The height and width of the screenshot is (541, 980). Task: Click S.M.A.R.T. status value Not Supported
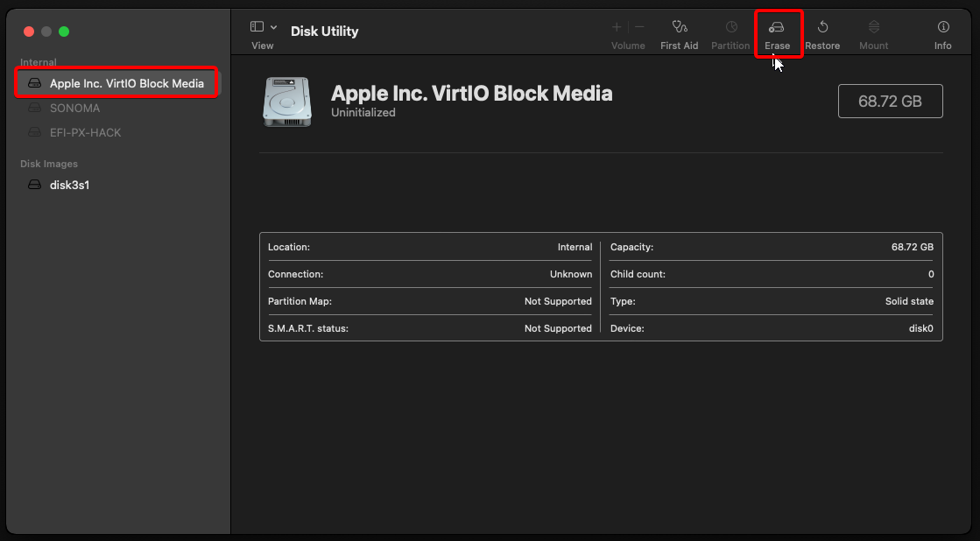pyautogui.click(x=558, y=328)
